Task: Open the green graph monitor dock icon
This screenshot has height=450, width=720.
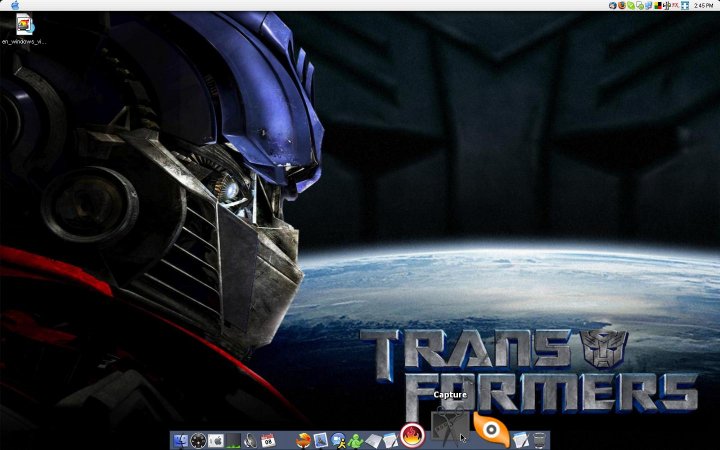Action: tap(233, 441)
